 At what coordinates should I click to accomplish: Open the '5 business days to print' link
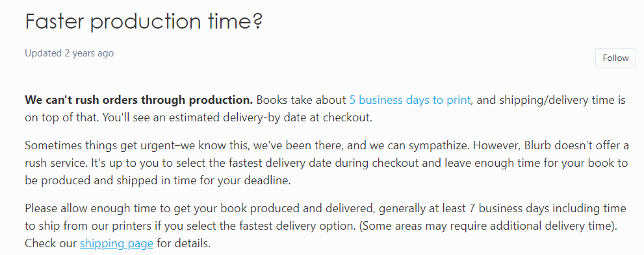click(410, 100)
